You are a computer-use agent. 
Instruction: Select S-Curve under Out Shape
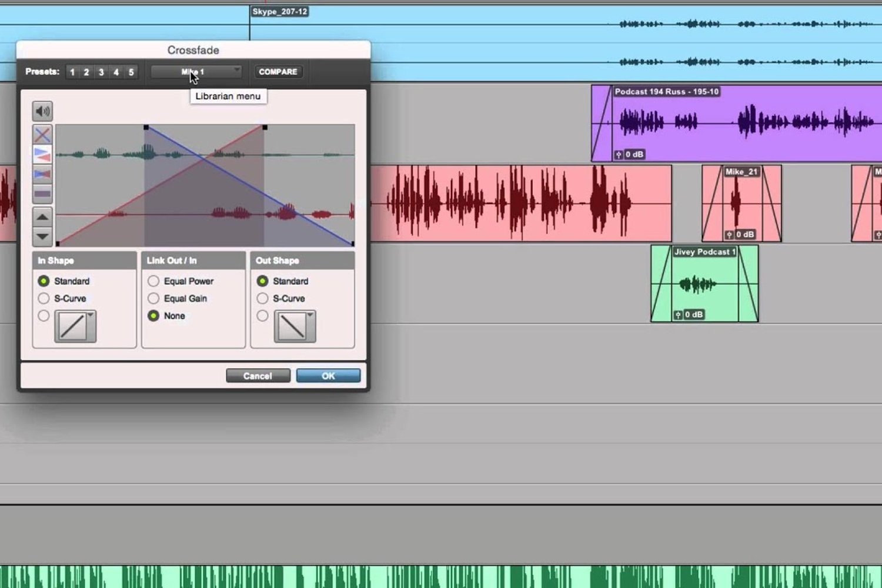262,298
